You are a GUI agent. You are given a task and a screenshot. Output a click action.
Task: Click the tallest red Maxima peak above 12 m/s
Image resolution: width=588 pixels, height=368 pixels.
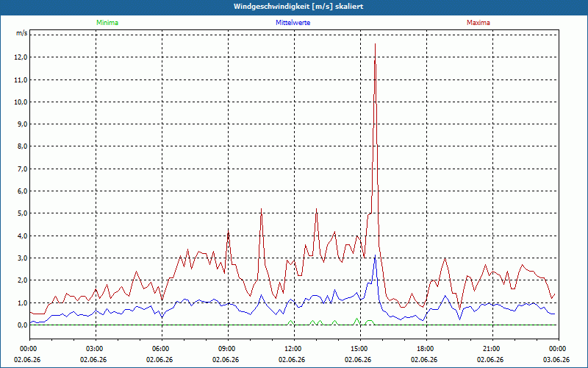pyautogui.click(x=375, y=44)
